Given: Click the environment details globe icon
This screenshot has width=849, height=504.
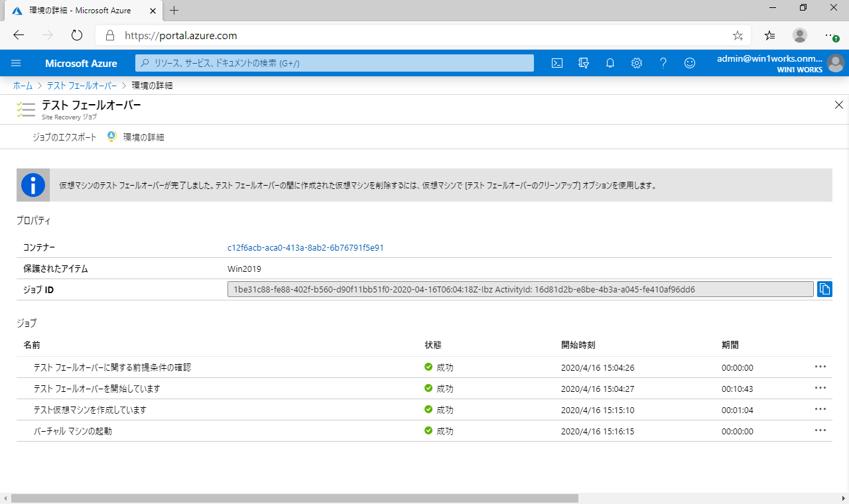Looking at the screenshot, I should click(x=111, y=137).
